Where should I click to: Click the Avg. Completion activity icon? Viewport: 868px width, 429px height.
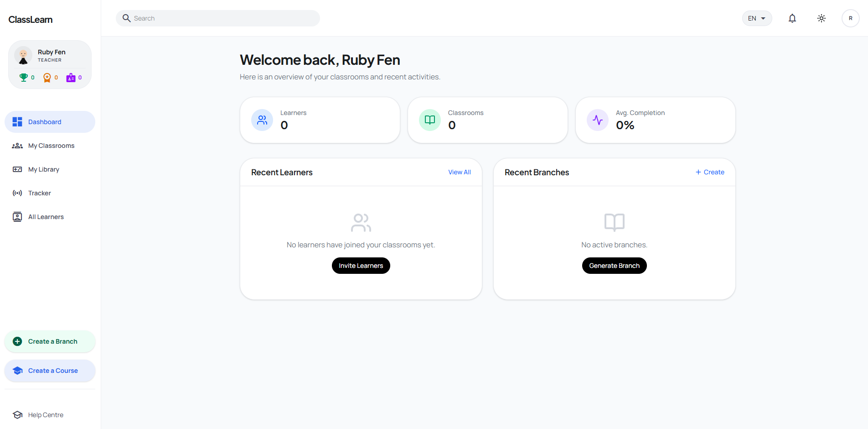coord(598,120)
